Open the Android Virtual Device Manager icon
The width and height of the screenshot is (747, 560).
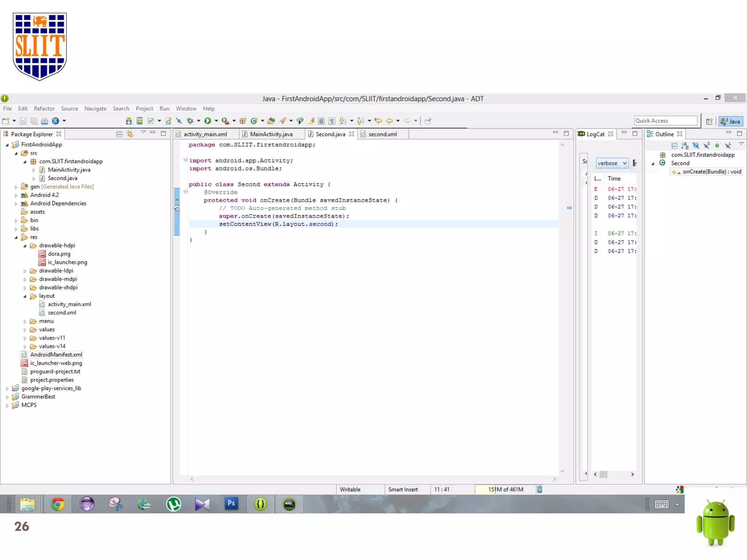click(x=139, y=121)
